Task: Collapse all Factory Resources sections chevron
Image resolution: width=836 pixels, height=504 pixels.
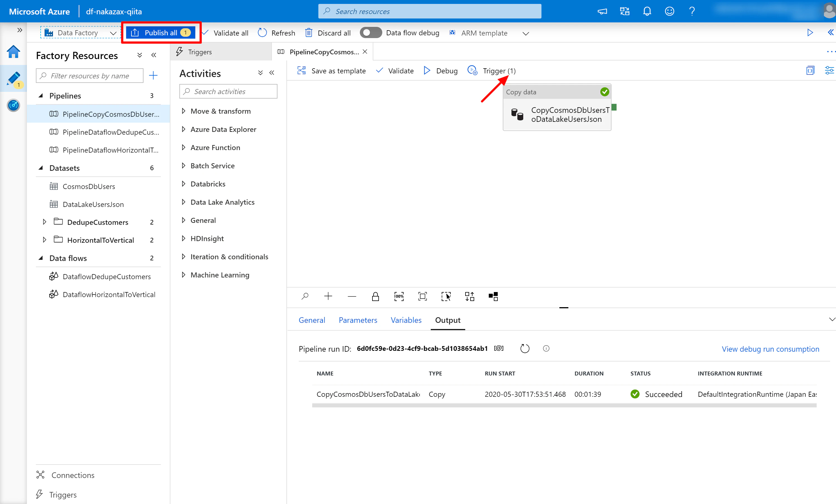Action: 140,55
